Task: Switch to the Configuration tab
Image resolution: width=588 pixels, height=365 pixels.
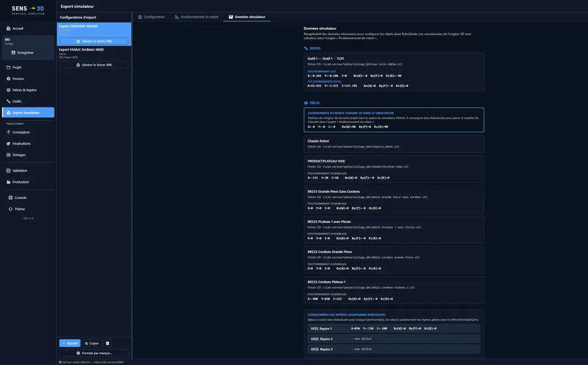Action: click(x=151, y=17)
